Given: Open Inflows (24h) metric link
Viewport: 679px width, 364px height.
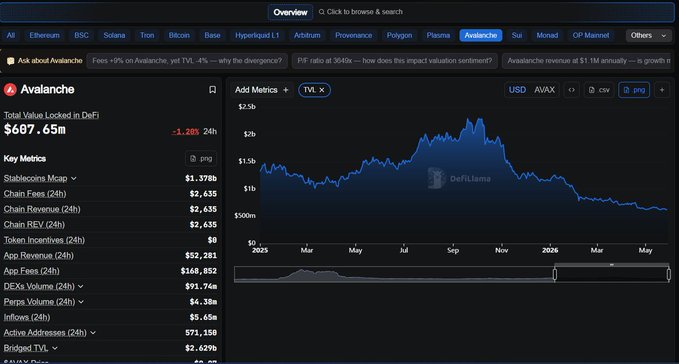Looking at the screenshot, I should click(27, 317).
